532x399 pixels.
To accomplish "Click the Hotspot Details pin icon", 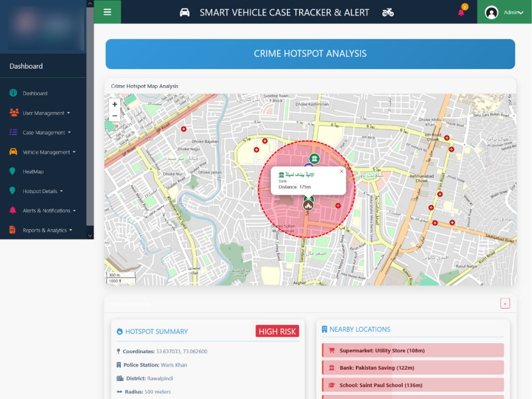I will [x=13, y=191].
